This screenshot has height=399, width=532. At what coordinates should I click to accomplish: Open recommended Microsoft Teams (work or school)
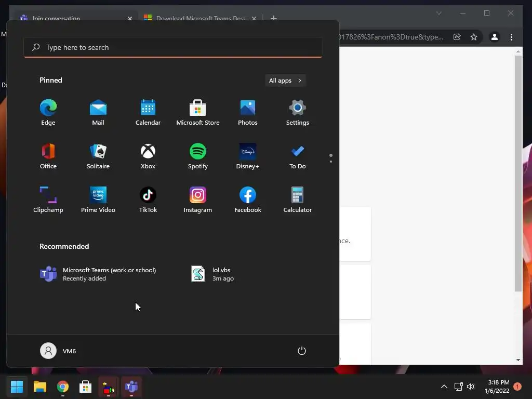pyautogui.click(x=98, y=274)
